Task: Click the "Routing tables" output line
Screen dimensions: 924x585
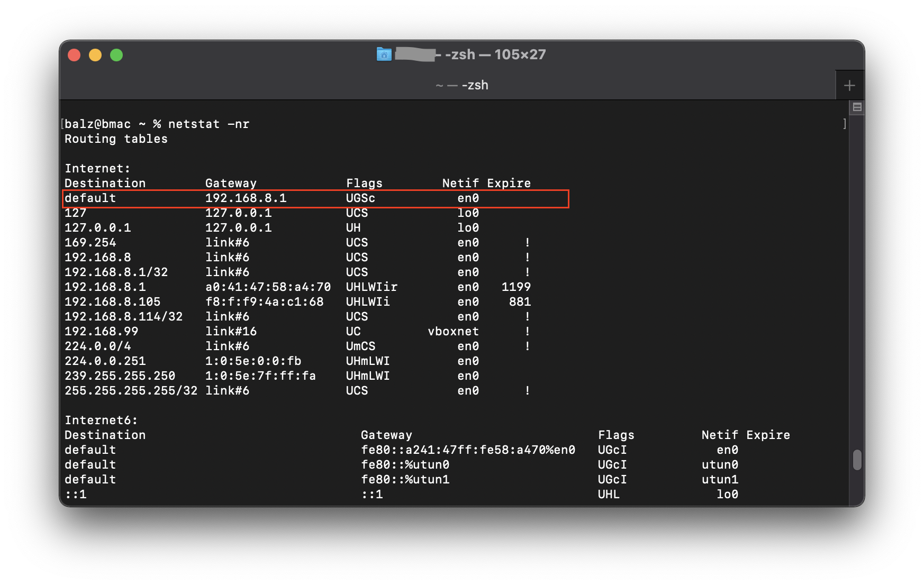Action: click(116, 139)
